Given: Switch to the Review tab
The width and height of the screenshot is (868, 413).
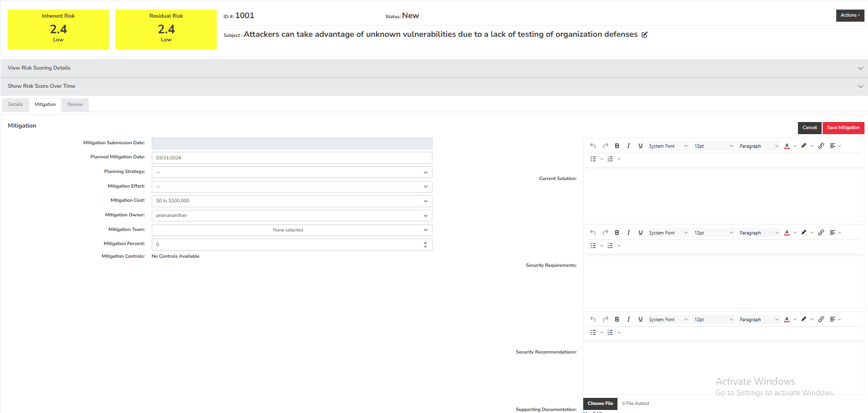Looking at the screenshot, I should pyautogui.click(x=75, y=104).
